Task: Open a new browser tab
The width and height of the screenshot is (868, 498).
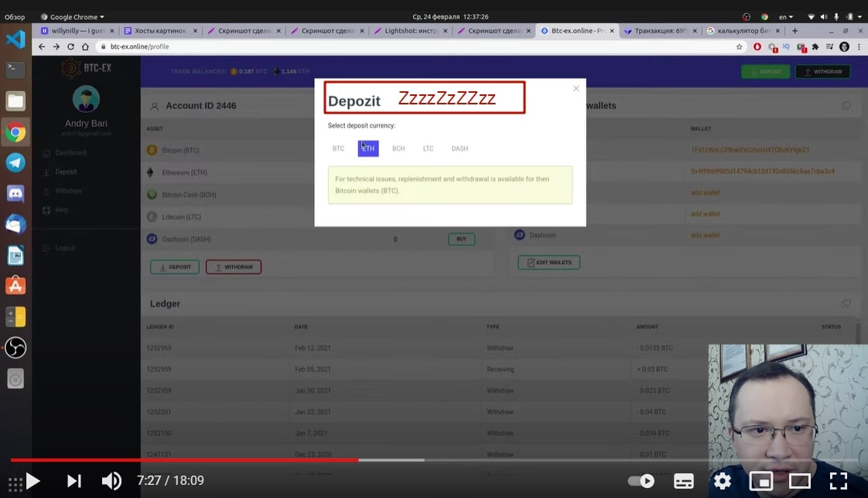Action: point(795,31)
